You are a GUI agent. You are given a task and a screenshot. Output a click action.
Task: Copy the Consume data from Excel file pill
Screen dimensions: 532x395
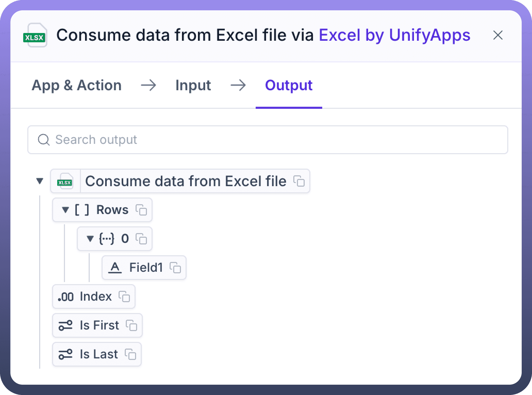point(299,181)
